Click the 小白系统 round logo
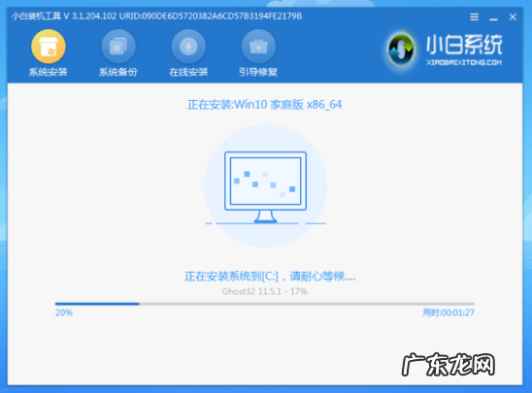This screenshot has height=393, width=532. (x=401, y=49)
